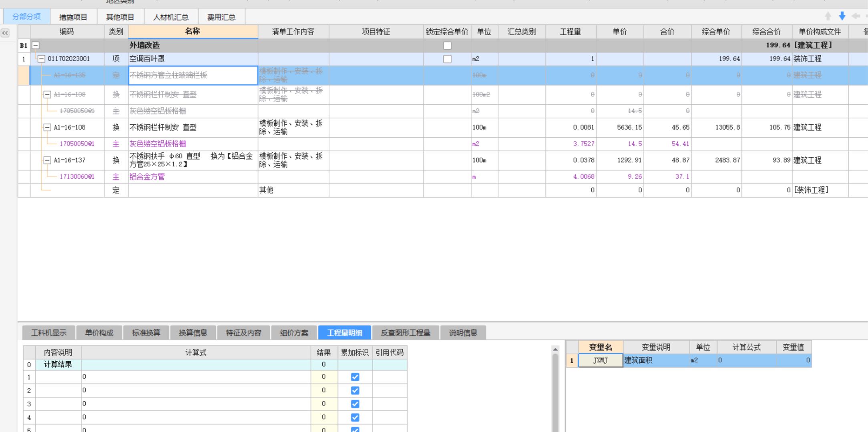This screenshot has width=868, height=432.
Task: Click the 清单工作内容 column header
Action: click(293, 32)
